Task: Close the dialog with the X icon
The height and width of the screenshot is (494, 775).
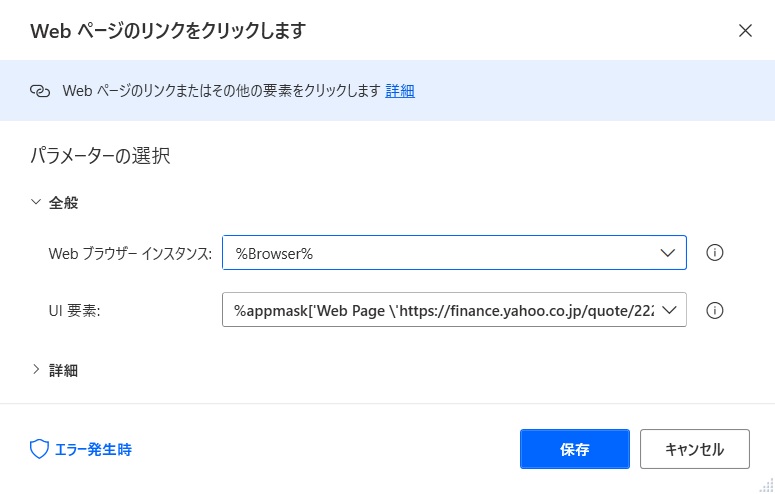Action: [745, 31]
